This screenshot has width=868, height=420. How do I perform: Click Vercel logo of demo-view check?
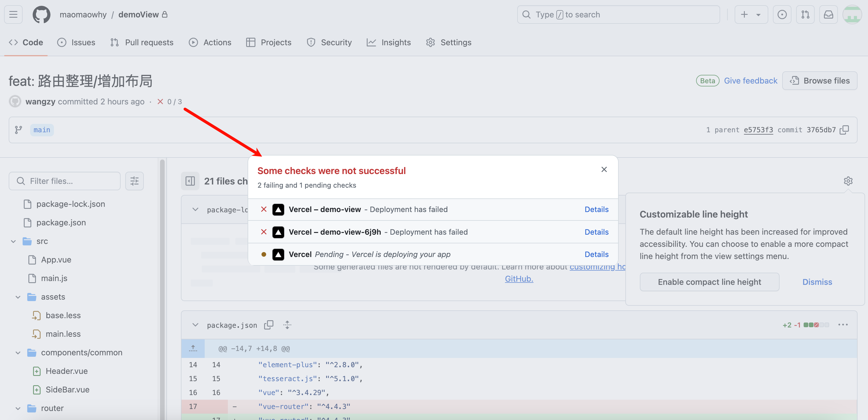pyautogui.click(x=278, y=210)
